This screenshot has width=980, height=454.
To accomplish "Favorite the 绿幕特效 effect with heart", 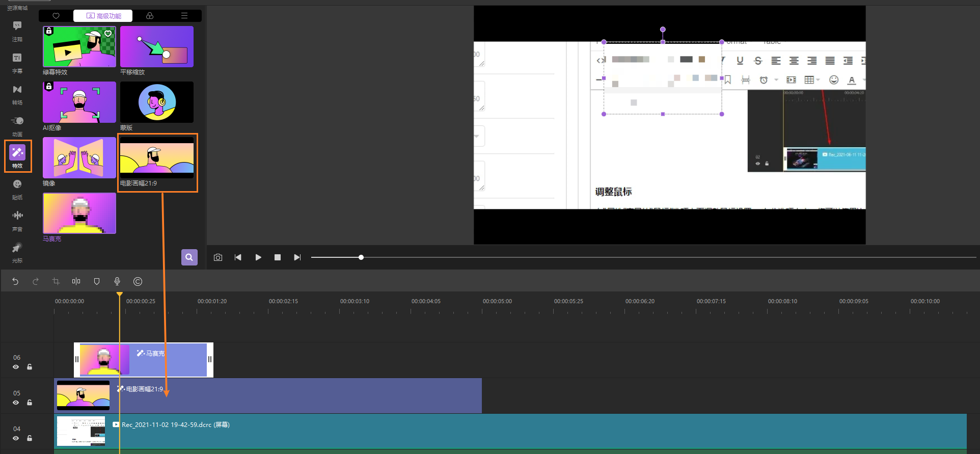I will pos(108,34).
